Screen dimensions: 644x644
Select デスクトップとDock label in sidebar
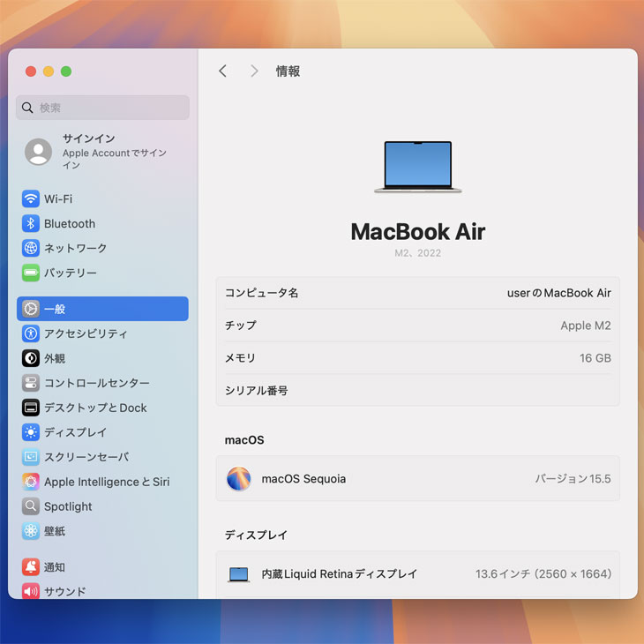95,408
